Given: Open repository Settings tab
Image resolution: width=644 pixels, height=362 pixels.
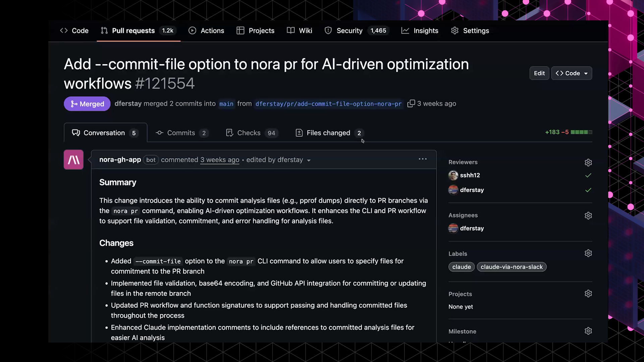Looking at the screenshot, I should [x=470, y=31].
